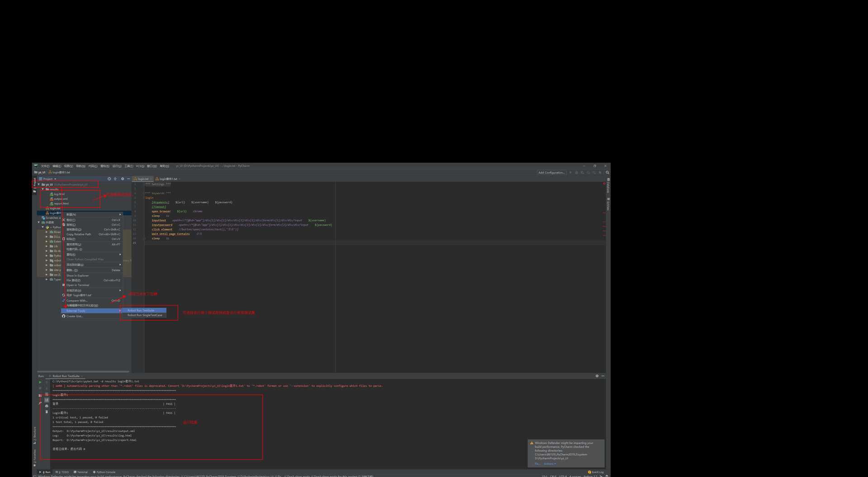This screenshot has width=868, height=477.
Task: Expand the Lib folder in tree
Action: (47, 246)
